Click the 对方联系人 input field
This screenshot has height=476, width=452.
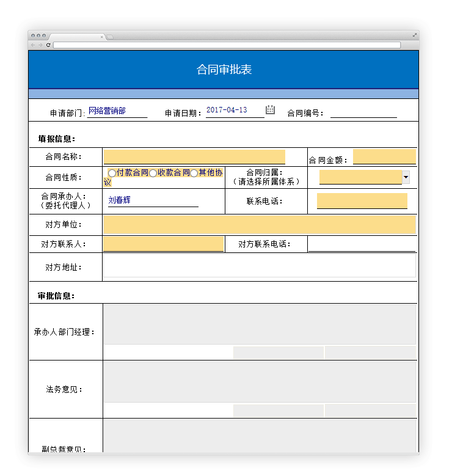[163, 244]
